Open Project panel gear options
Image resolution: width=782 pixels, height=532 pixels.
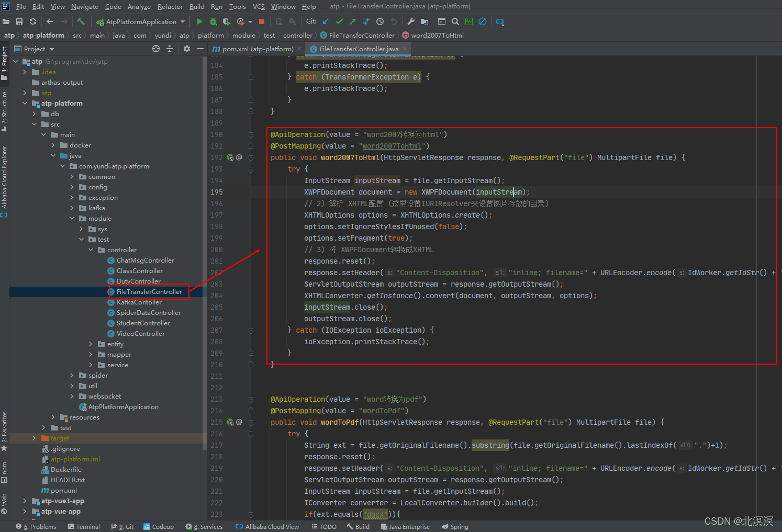click(x=187, y=49)
